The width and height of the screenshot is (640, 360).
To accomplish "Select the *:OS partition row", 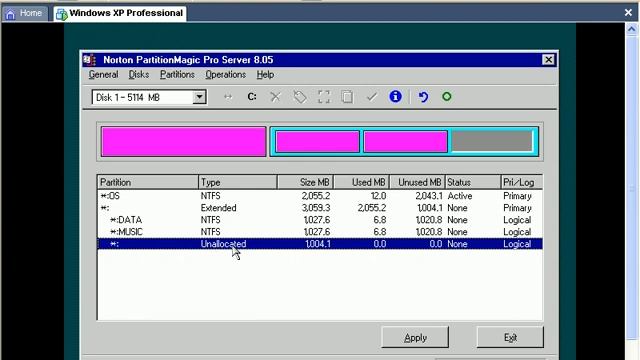I will (320, 196).
